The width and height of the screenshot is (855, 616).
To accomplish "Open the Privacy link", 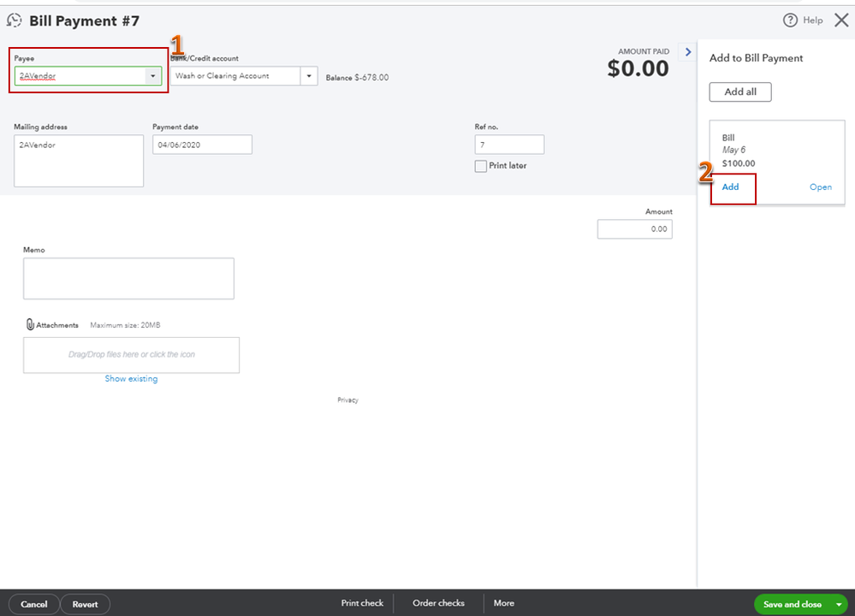I will pyautogui.click(x=347, y=400).
